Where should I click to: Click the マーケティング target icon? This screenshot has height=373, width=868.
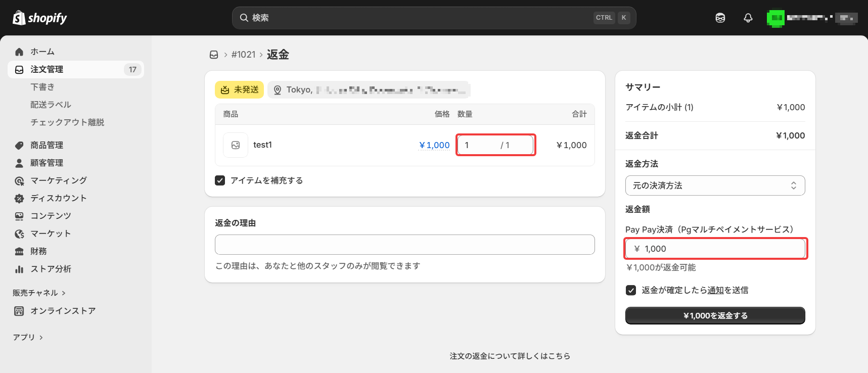pos(19,180)
